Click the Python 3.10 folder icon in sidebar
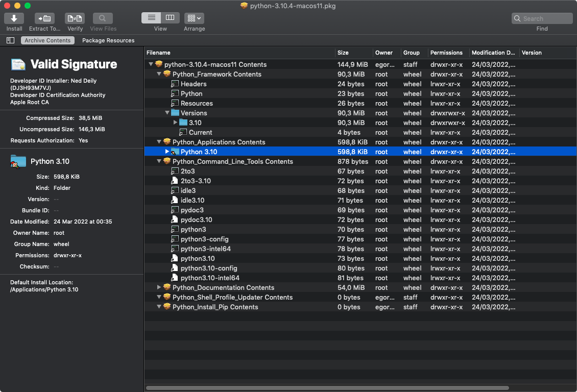This screenshot has height=392, width=577. coord(18,161)
